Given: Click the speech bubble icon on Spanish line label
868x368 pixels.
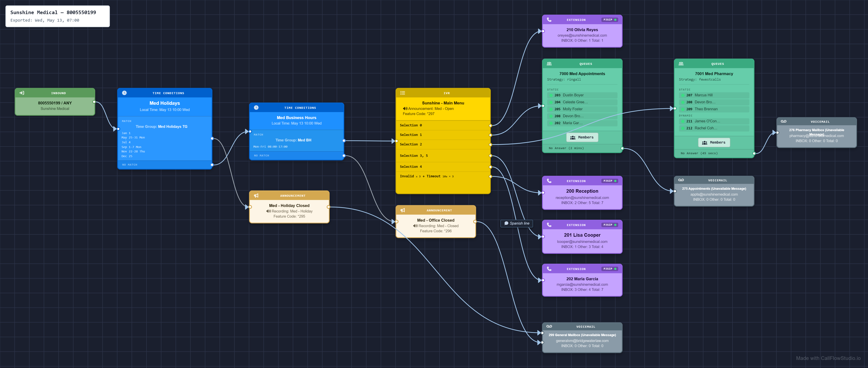Looking at the screenshot, I should tap(506, 223).
